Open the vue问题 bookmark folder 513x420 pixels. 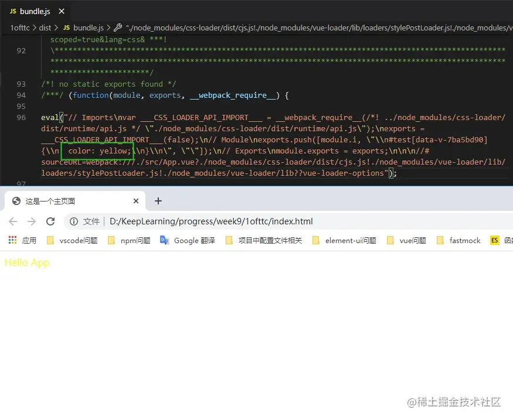point(406,241)
